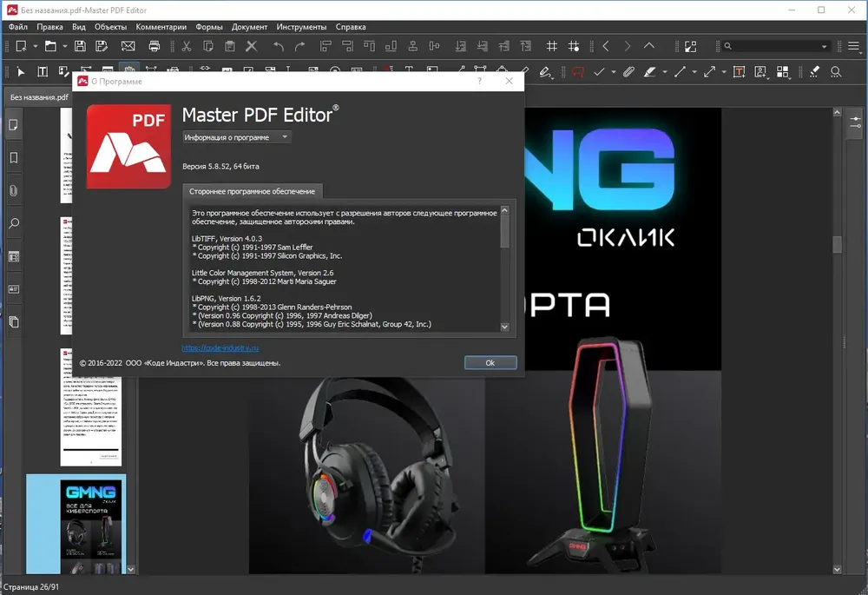Open the Bookmarks side panel
Image resolution: width=868 pixels, height=595 pixels.
(x=14, y=158)
